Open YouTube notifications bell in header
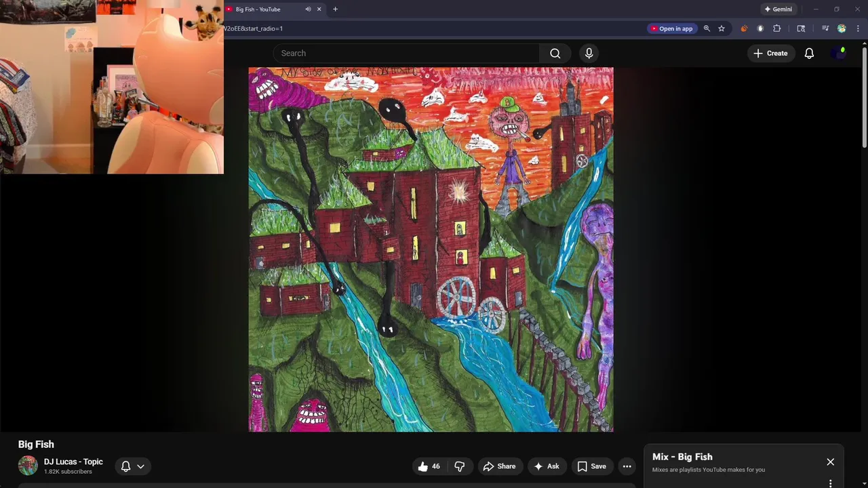868x488 pixels. (809, 53)
